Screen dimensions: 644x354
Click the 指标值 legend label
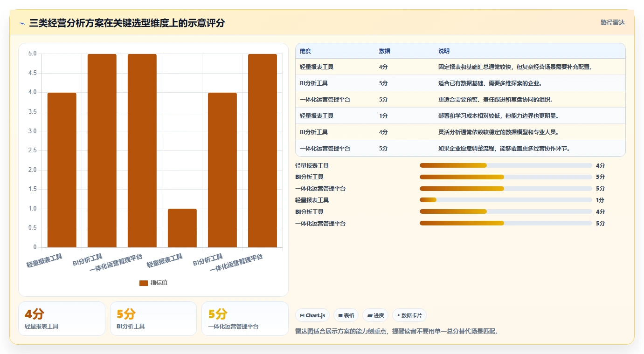point(159,283)
